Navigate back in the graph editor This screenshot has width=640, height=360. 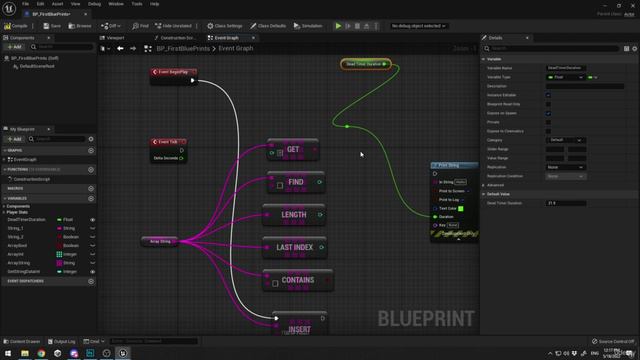point(120,49)
